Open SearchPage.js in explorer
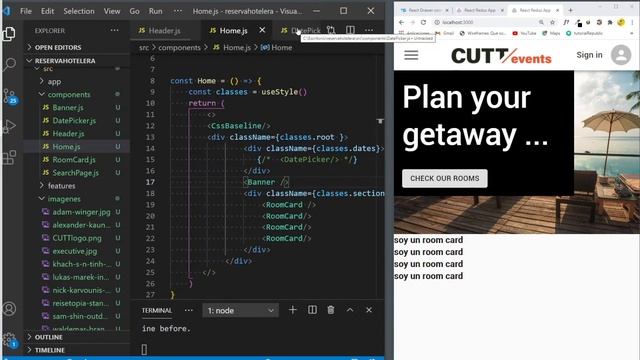This screenshot has height=360, width=640. pyautogui.click(x=76, y=173)
